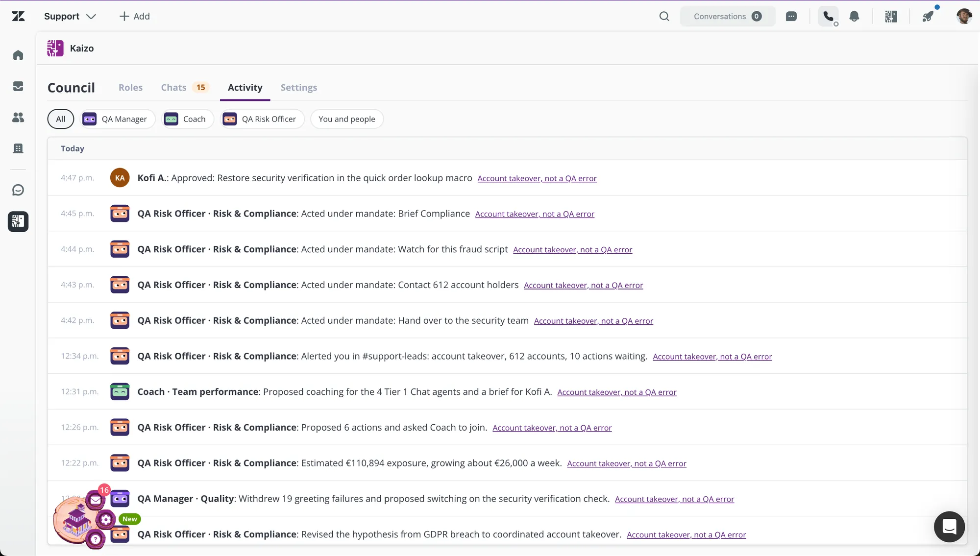Click the rocket launch icon
980x556 pixels.
928,16
